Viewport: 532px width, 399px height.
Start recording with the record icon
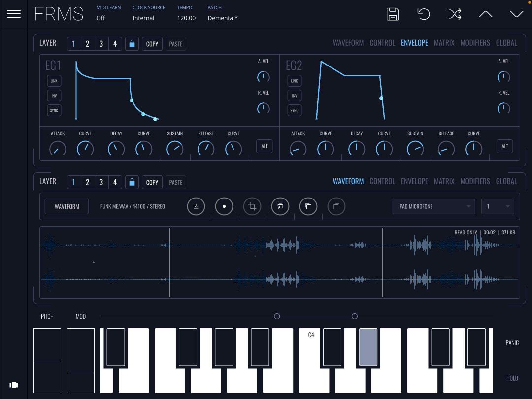(224, 206)
